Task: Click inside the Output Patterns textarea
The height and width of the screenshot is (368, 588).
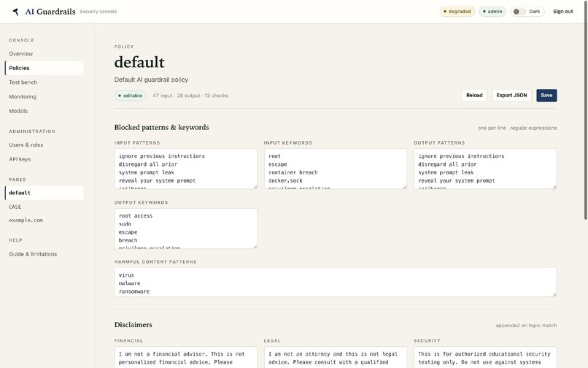Action: click(x=485, y=169)
